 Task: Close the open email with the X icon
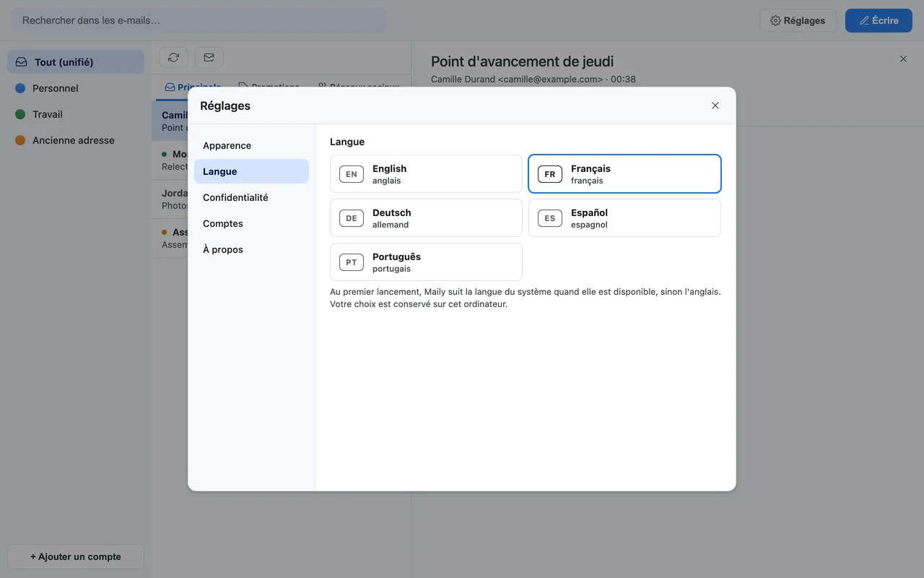(x=903, y=59)
